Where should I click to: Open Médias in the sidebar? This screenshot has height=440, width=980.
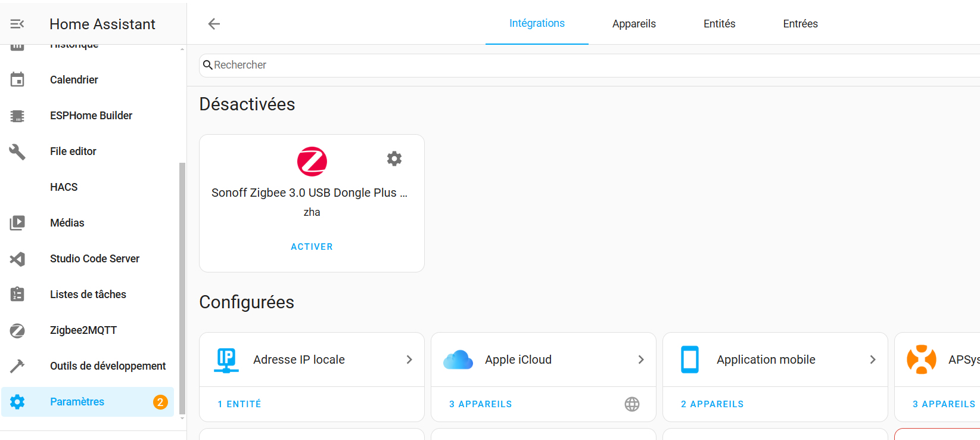click(x=67, y=223)
